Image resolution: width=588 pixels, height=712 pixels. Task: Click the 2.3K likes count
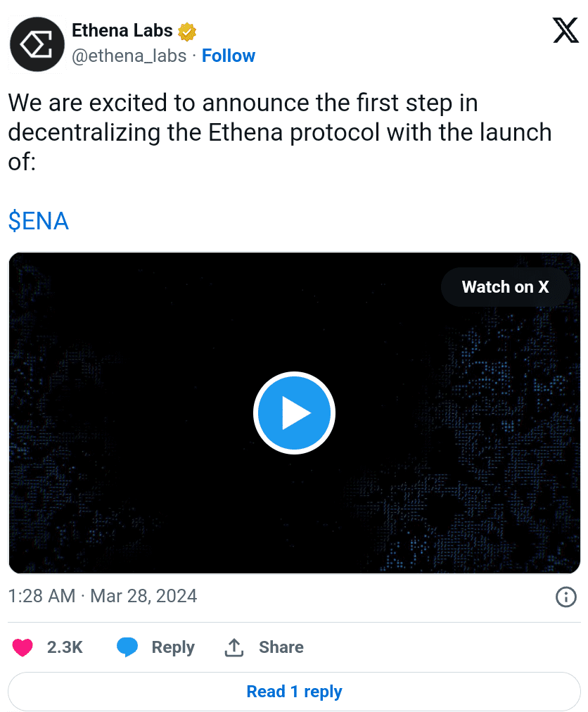point(65,647)
